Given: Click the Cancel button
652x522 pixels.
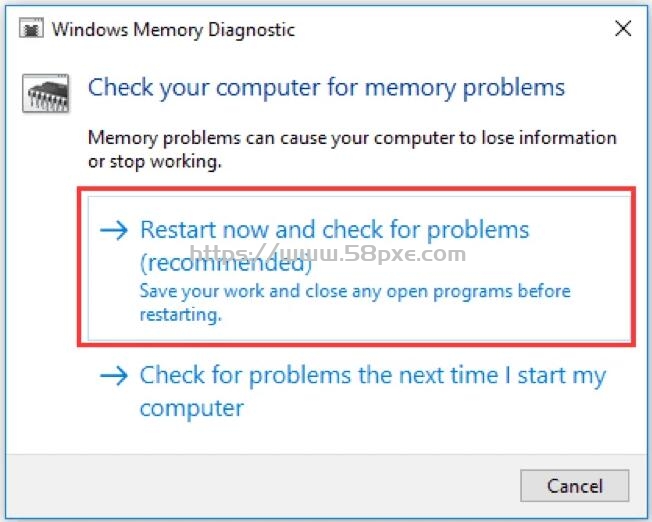Looking at the screenshot, I should (x=574, y=486).
